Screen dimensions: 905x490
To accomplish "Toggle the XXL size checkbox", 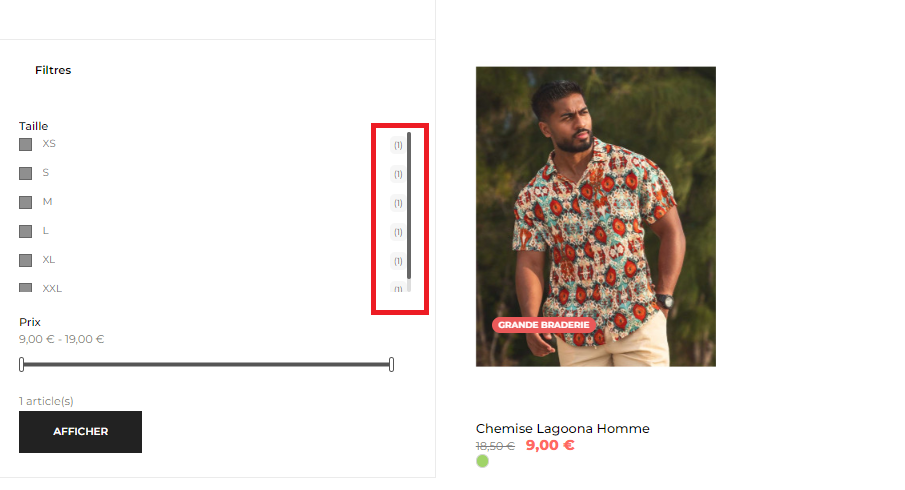I will click(x=25, y=287).
